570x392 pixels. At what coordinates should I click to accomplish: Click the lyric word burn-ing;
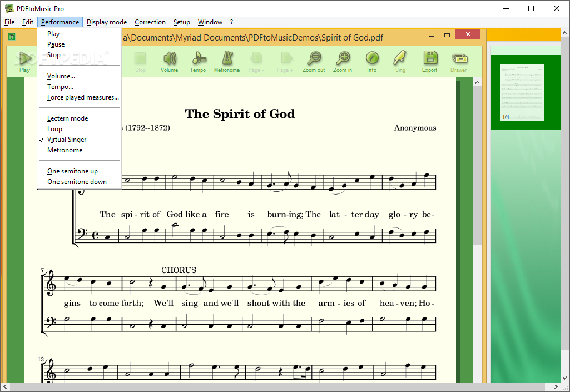pos(285,215)
